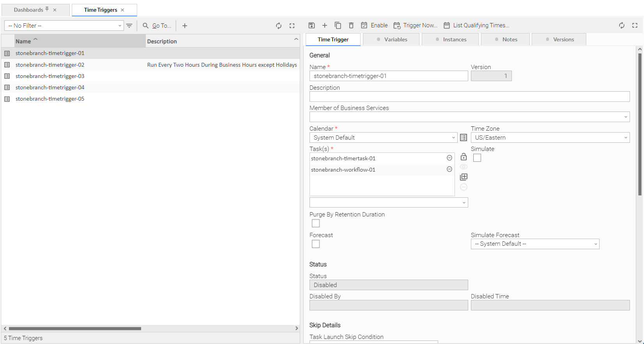Check the Forecast checkbox
This screenshot has width=644, height=344.
316,244
